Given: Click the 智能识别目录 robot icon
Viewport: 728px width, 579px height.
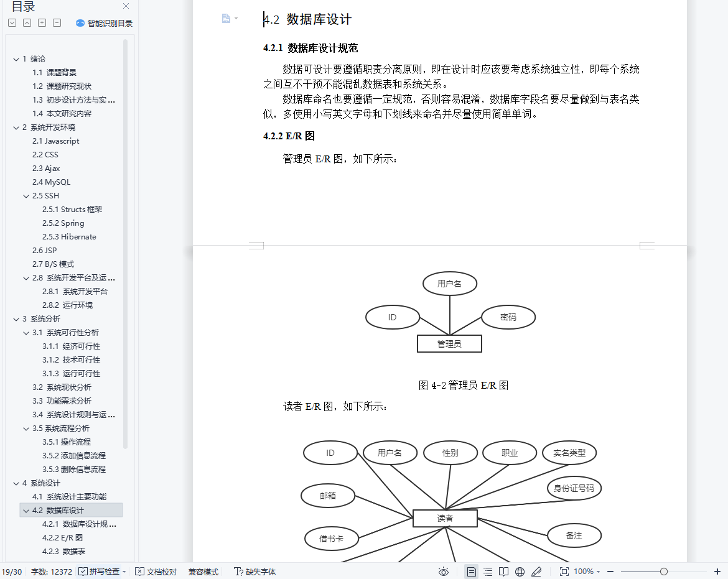Looking at the screenshot, I should tap(80, 23).
